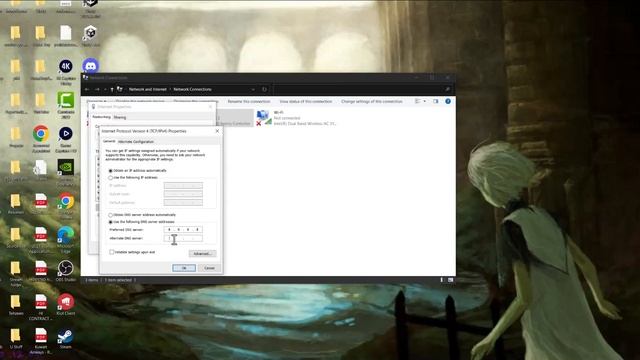The width and height of the screenshot is (640, 360).
Task: Click Network Connections breadcrumb
Action: point(193,89)
